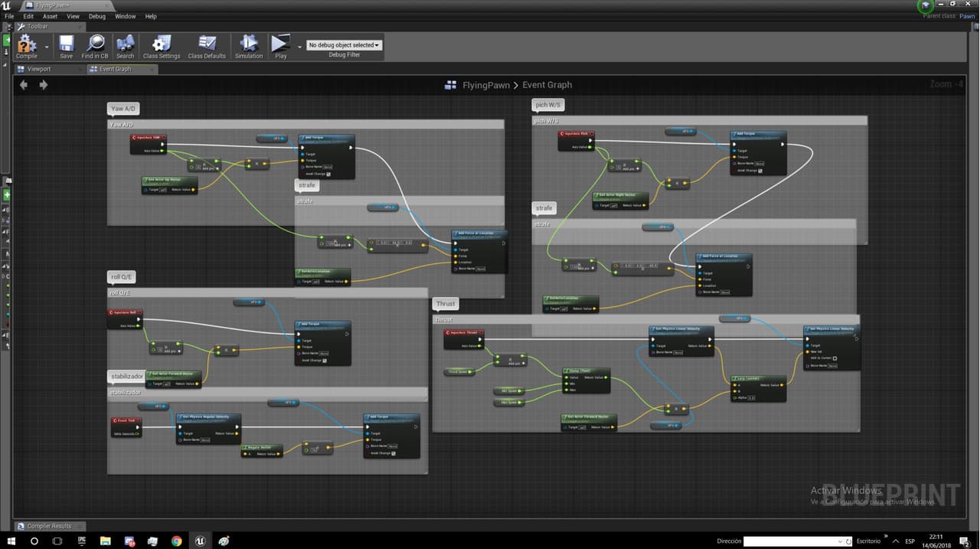Start Simulation from the toolbar
Screen dimensions: 980x549
249,47
